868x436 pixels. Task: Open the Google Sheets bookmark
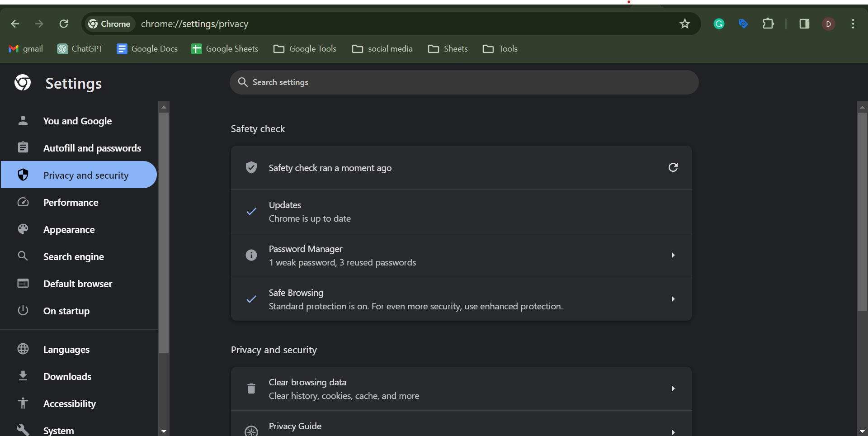pos(225,48)
